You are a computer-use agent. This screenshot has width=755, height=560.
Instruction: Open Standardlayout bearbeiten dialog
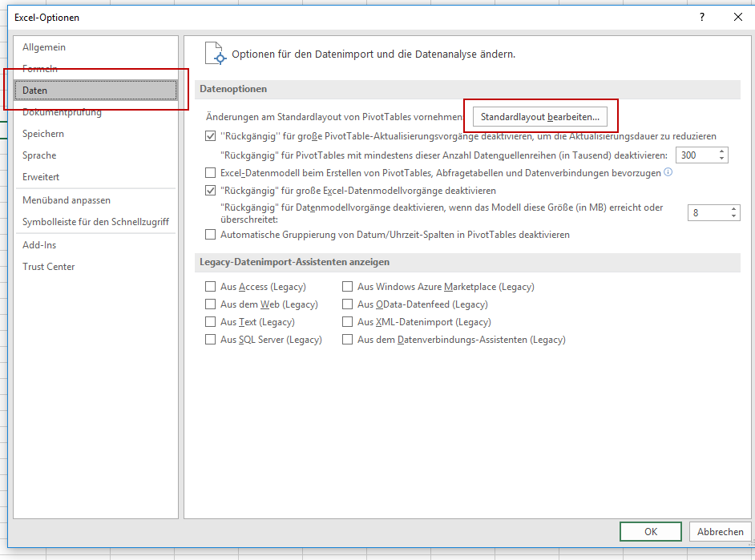coord(541,117)
